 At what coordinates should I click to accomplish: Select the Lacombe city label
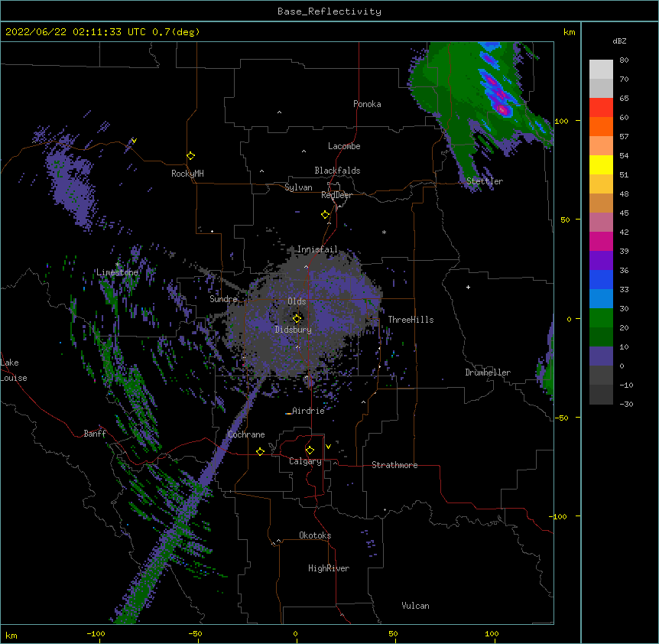pos(344,146)
